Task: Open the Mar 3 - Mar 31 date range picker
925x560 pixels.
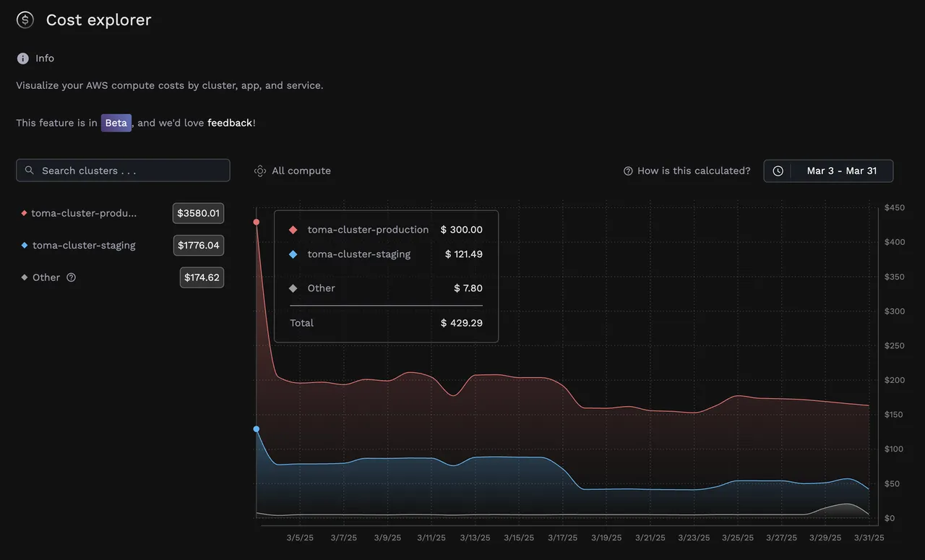Action: pos(828,171)
